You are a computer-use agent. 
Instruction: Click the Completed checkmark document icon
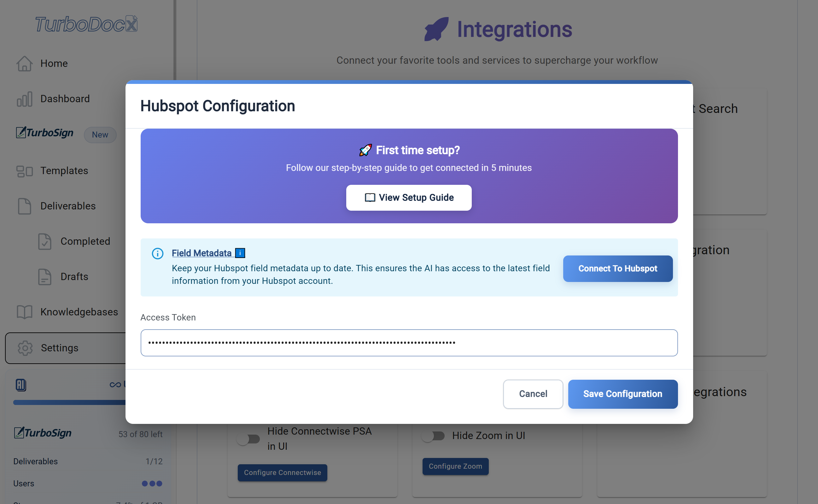click(44, 241)
